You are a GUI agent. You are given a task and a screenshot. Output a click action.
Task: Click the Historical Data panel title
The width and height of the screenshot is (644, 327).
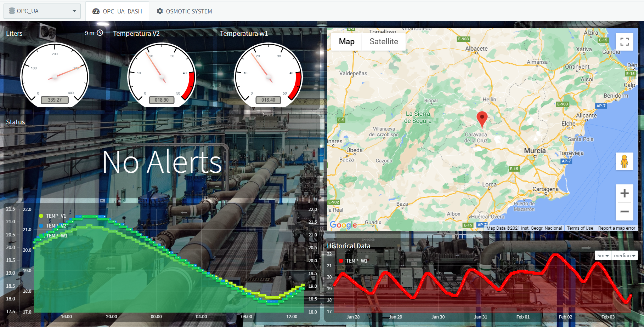click(348, 246)
